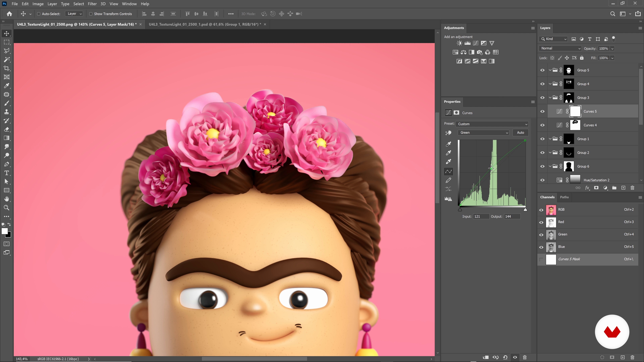Viewport: 644px width, 362px height.
Task: Switch to U4L3_TextureLight_01_2500_1.psd document tab
Action: (x=205, y=24)
